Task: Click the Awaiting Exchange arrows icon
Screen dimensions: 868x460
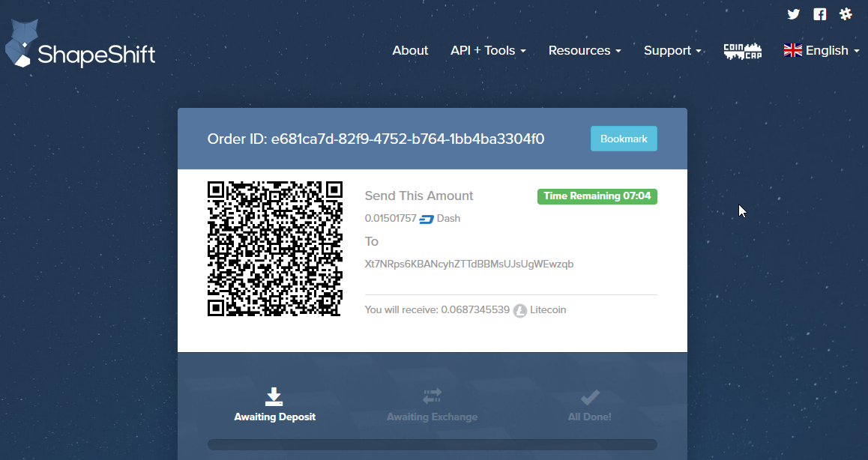Action: [432, 396]
